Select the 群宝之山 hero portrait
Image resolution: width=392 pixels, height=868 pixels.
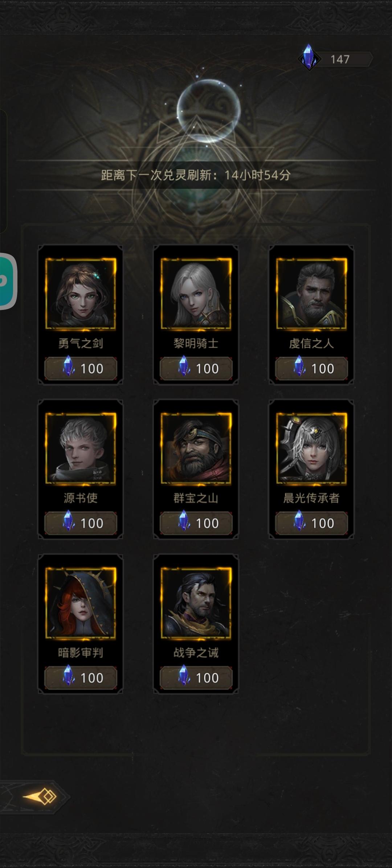tap(196, 448)
